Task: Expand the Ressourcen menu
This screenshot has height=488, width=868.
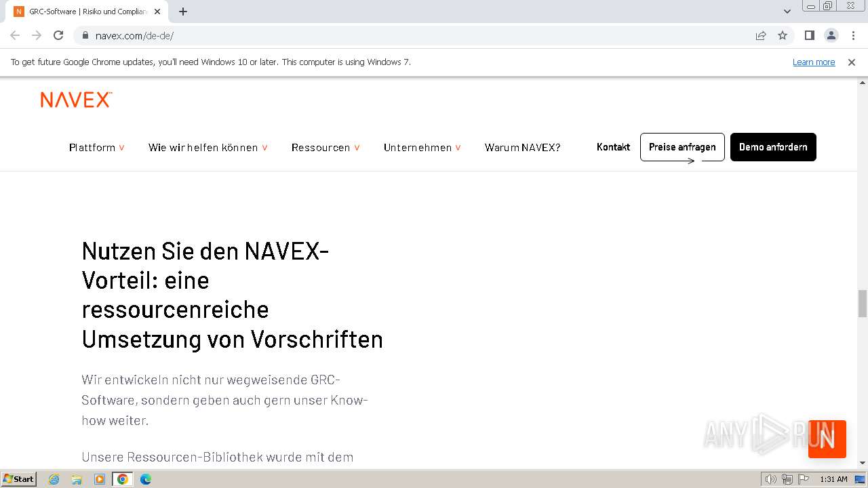Action: (x=325, y=147)
